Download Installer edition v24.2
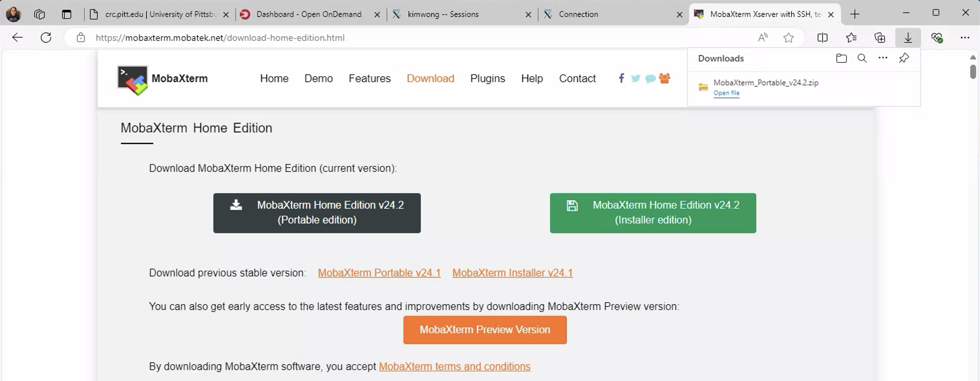 (653, 213)
